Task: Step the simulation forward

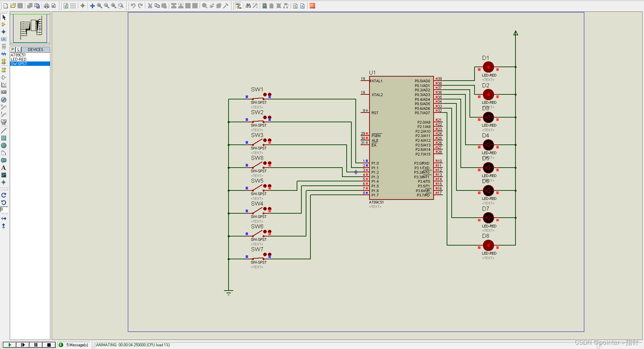Action: [22, 345]
